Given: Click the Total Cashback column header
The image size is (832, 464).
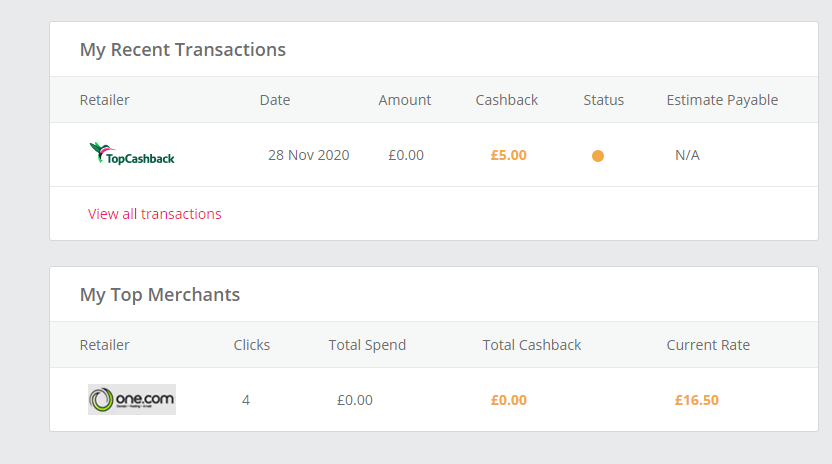Looking at the screenshot, I should [532, 345].
